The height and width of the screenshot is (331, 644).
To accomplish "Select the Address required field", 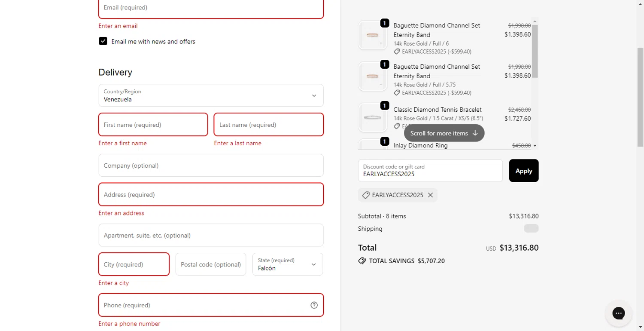I will tap(211, 195).
